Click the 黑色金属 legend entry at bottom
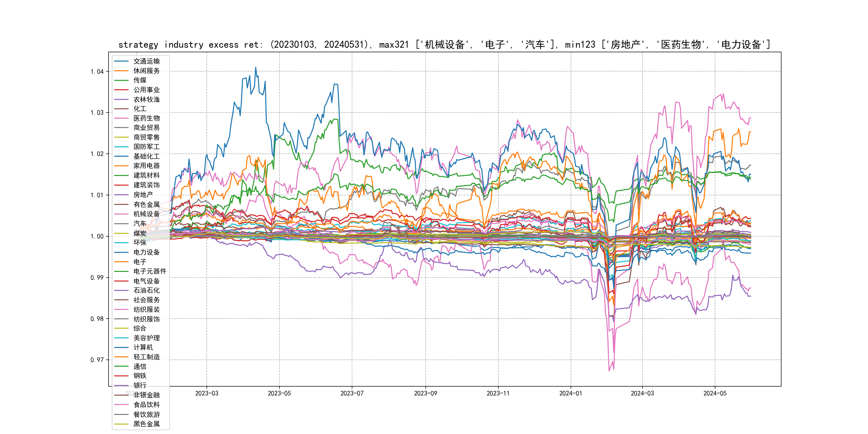The height and width of the screenshot is (434, 868). (x=146, y=424)
